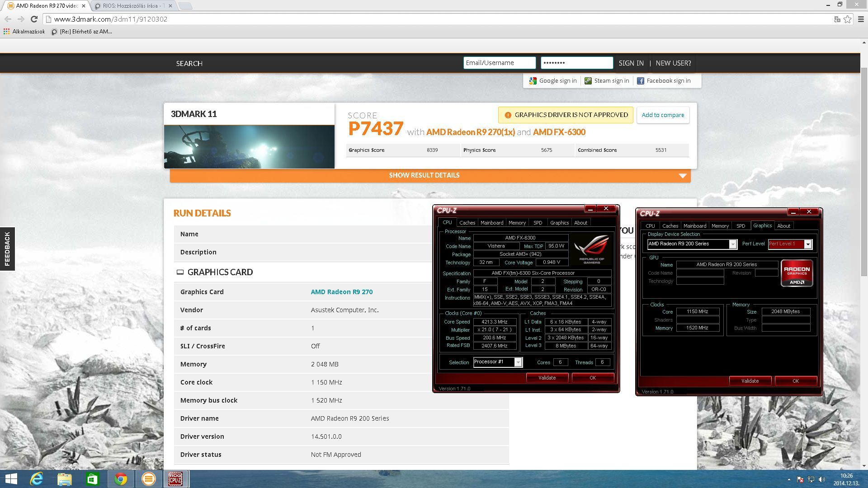Click the 3DMark 11 scene thumbnail
This screenshot has width=868, height=488.
point(249,147)
